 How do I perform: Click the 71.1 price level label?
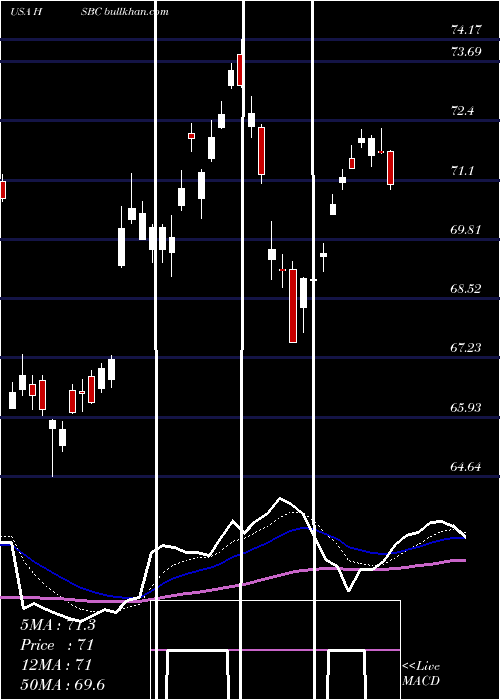tap(462, 171)
